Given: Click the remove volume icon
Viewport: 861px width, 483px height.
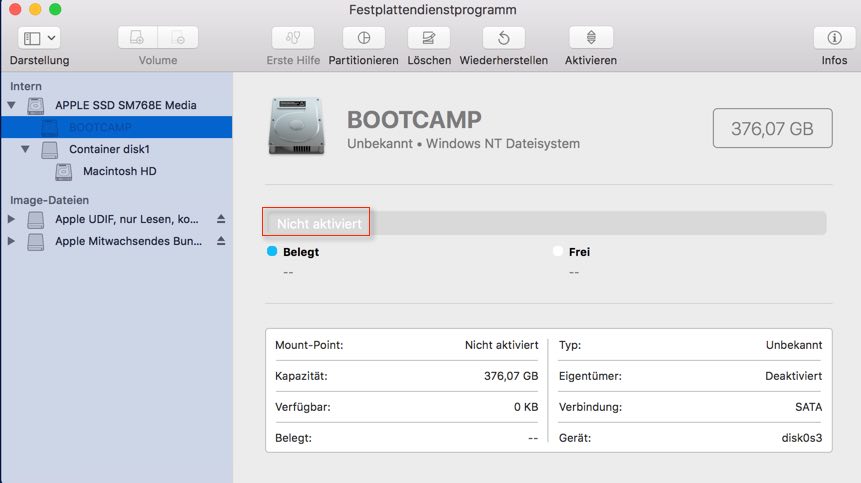Looking at the screenshot, I should 179,38.
